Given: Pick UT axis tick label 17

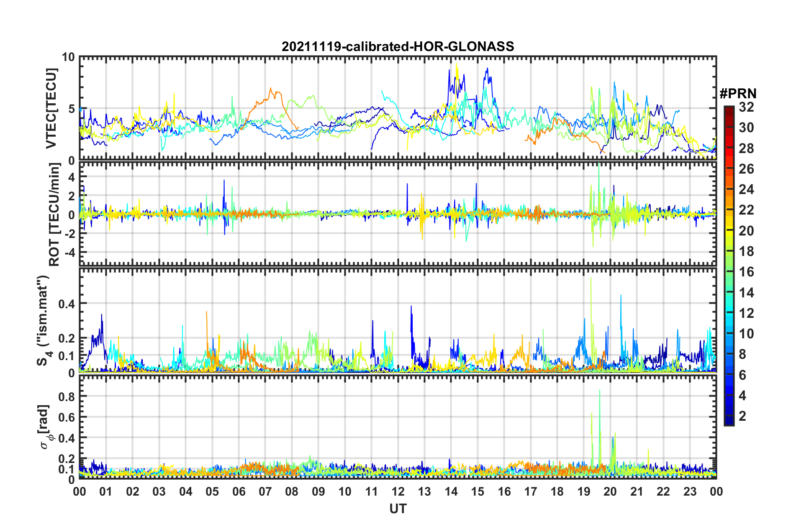Looking at the screenshot, I should click(531, 491).
